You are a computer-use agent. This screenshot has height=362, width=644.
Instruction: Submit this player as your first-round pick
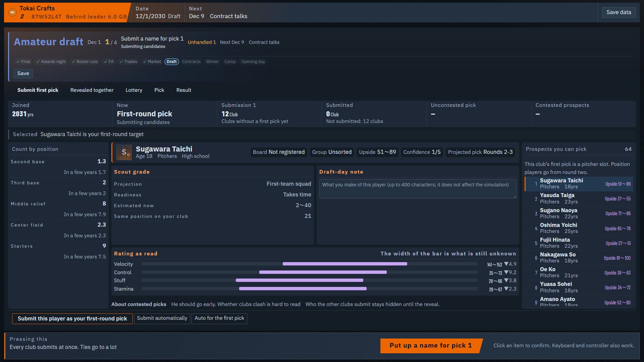72,318
